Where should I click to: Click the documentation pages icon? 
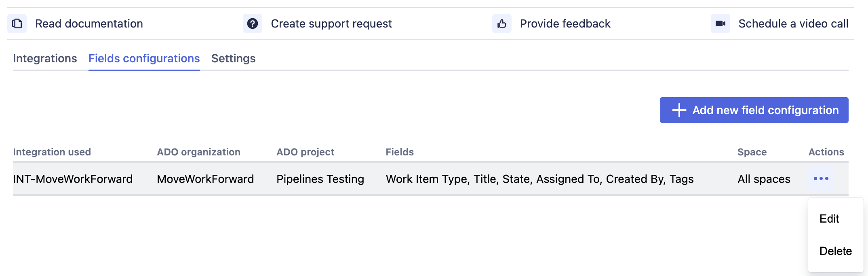click(x=17, y=23)
